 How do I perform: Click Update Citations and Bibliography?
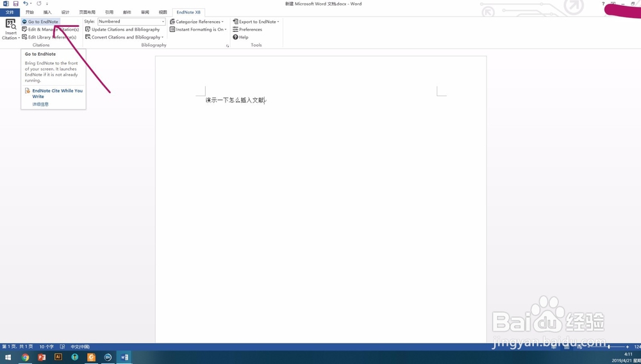tap(122, 29)
